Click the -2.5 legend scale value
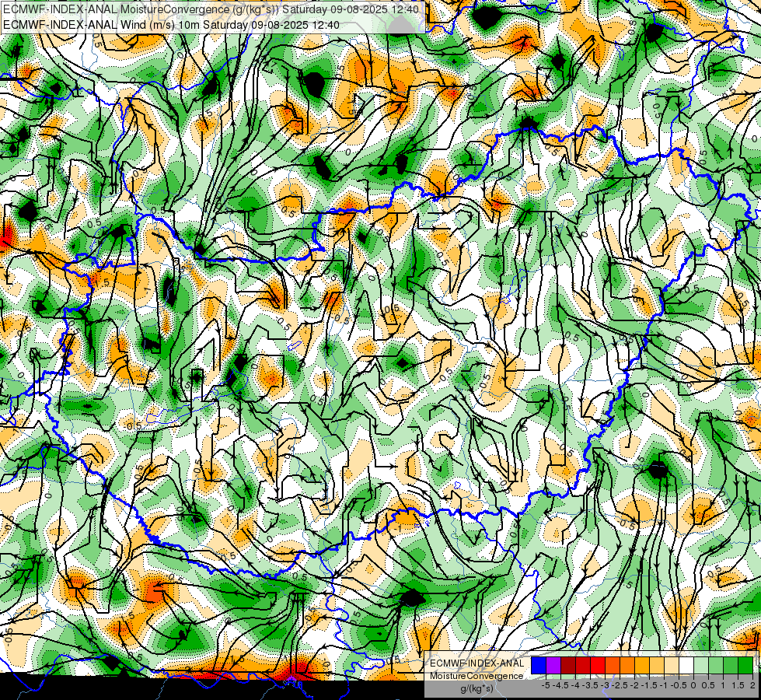Screen dimensions: 761x700 (620, 685)
